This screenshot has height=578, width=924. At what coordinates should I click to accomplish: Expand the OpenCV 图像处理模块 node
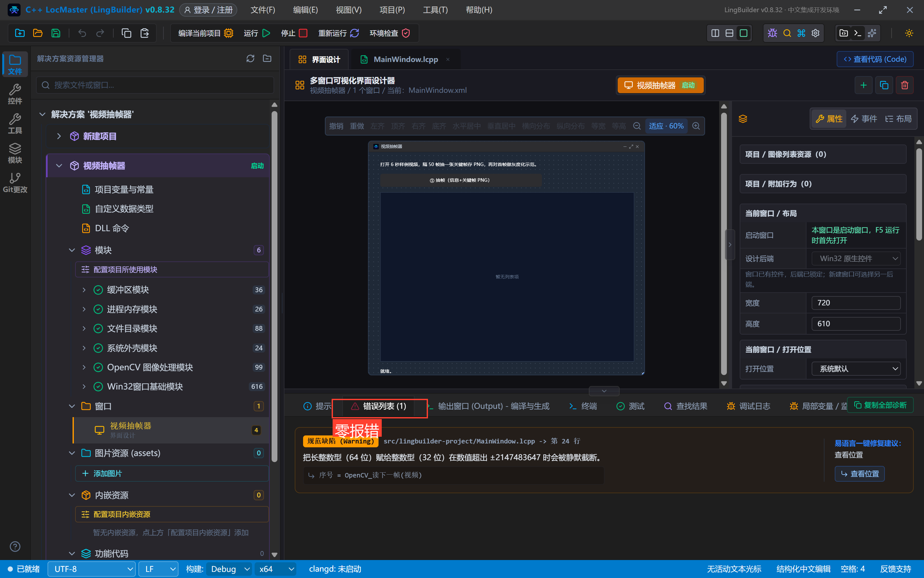point(84,367)
